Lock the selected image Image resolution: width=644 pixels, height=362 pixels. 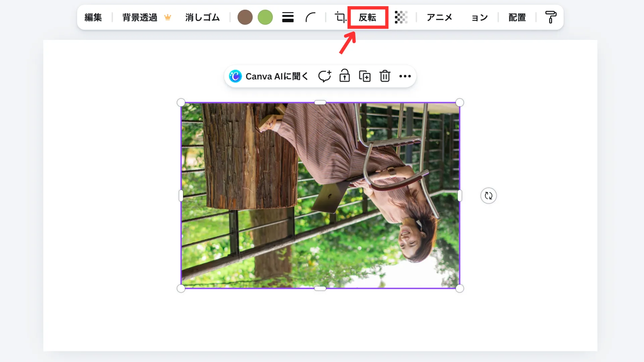[344, 76]
